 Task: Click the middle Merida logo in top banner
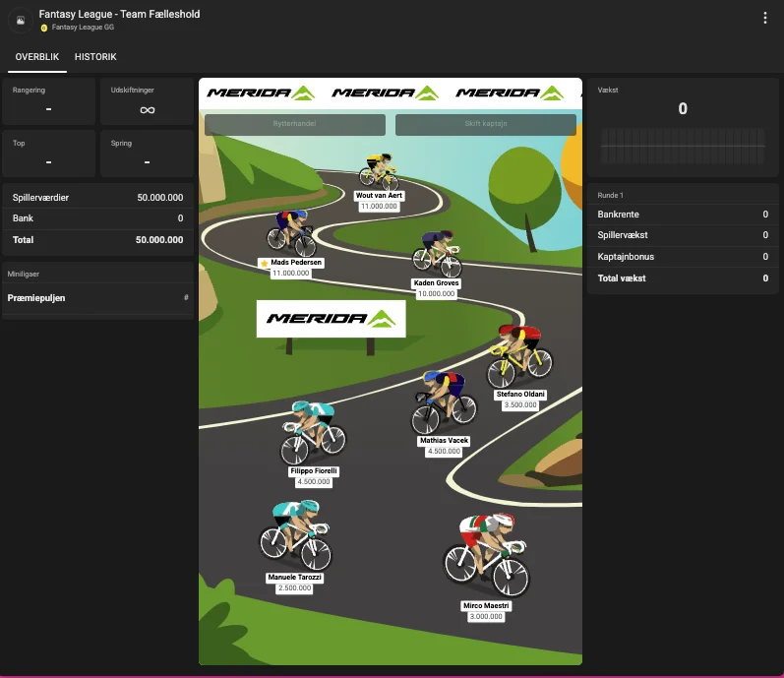[x=385, y=93]
